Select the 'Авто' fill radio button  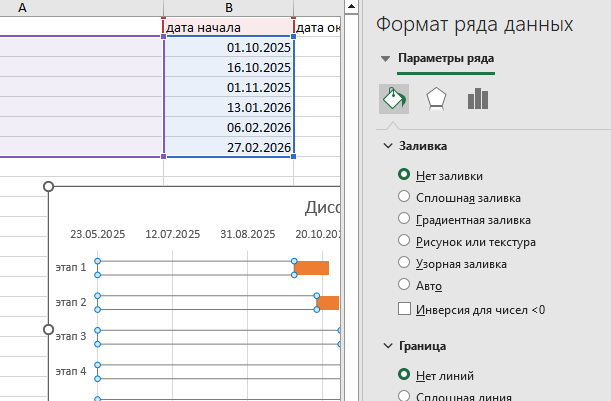pos(404,286)
